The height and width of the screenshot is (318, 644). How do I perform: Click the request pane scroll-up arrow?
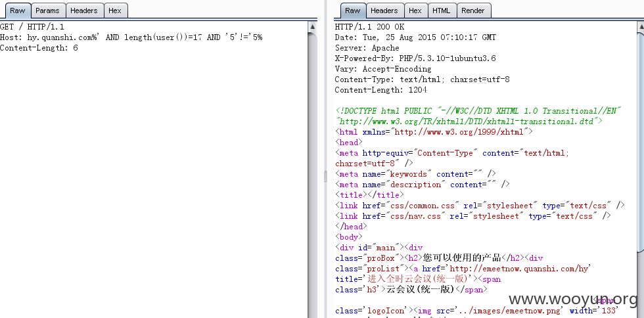coord(313,27)
